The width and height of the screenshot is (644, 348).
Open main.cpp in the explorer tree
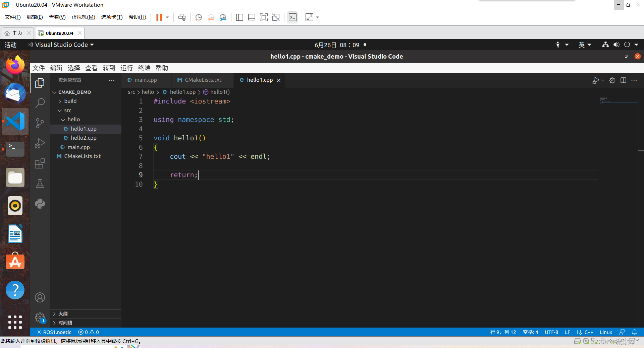tap(86, 147)
